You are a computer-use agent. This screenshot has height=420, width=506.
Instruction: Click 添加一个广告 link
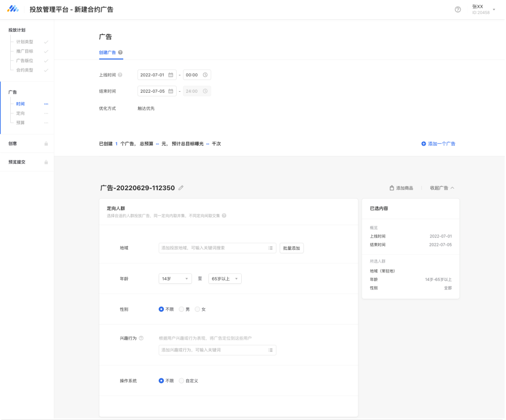click(x=438, y=144)
